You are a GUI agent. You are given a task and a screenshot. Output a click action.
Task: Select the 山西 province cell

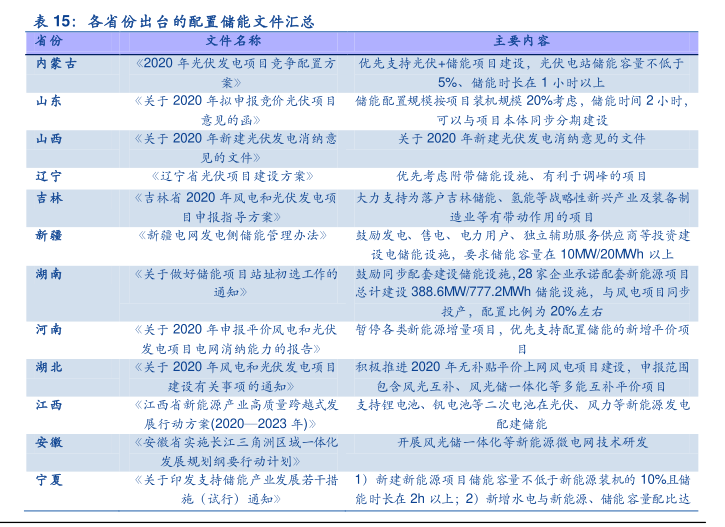click(48, 138)
